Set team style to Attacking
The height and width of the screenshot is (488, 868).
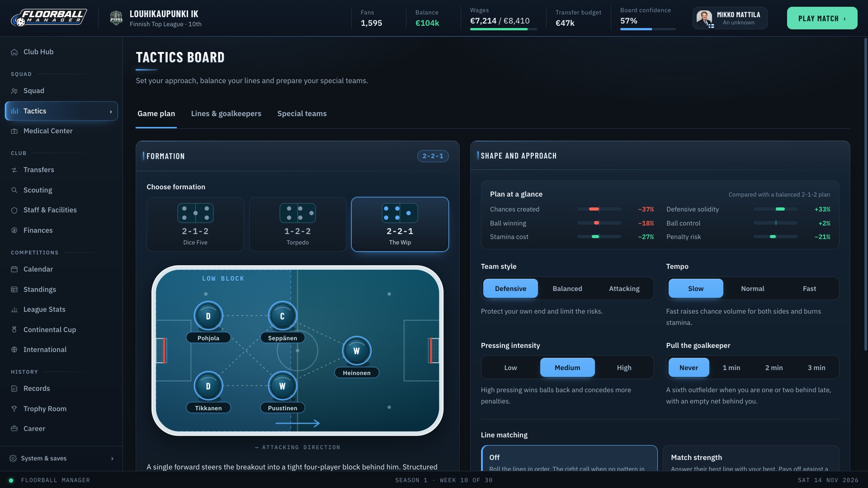[624, 288]
